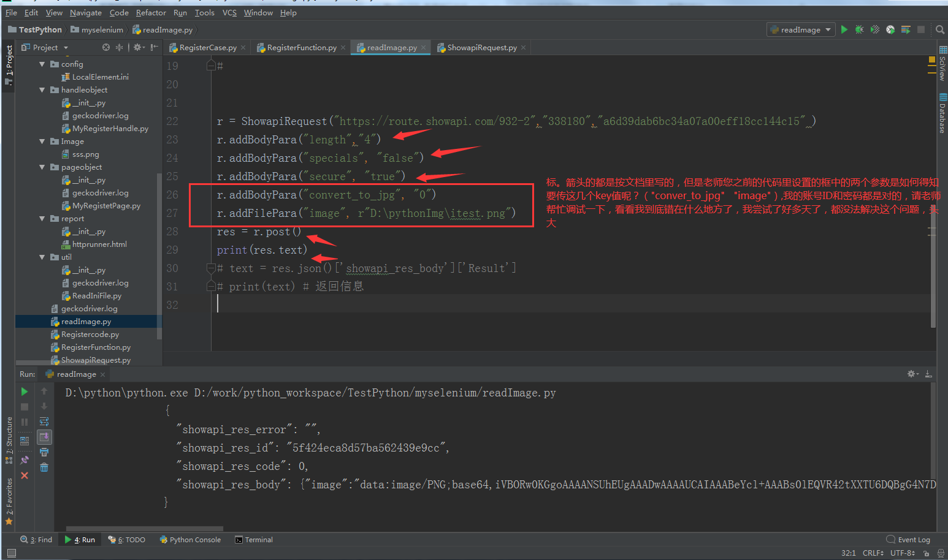This screenshot has width=948, height=560.
Task: Collapse the util folder
Action: [42, 257]
